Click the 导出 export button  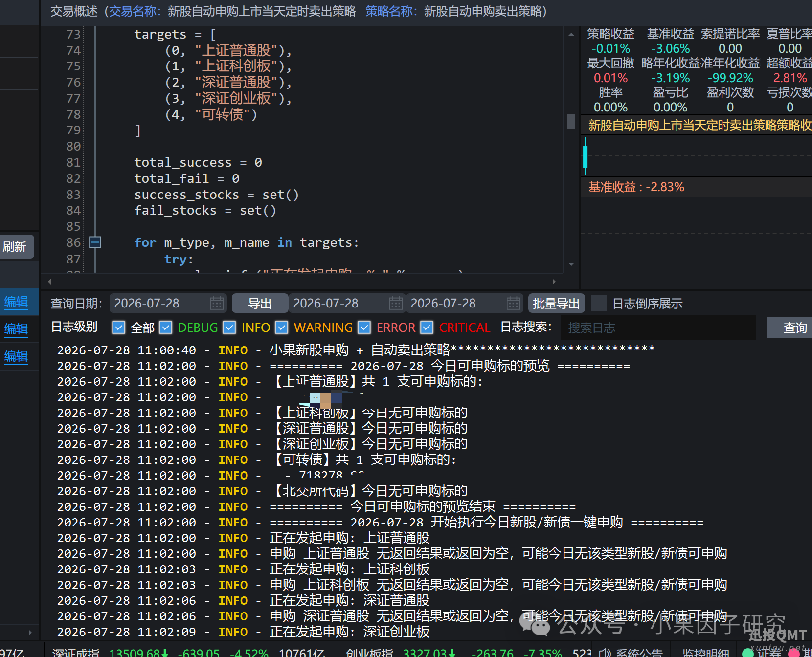[260, 304]
